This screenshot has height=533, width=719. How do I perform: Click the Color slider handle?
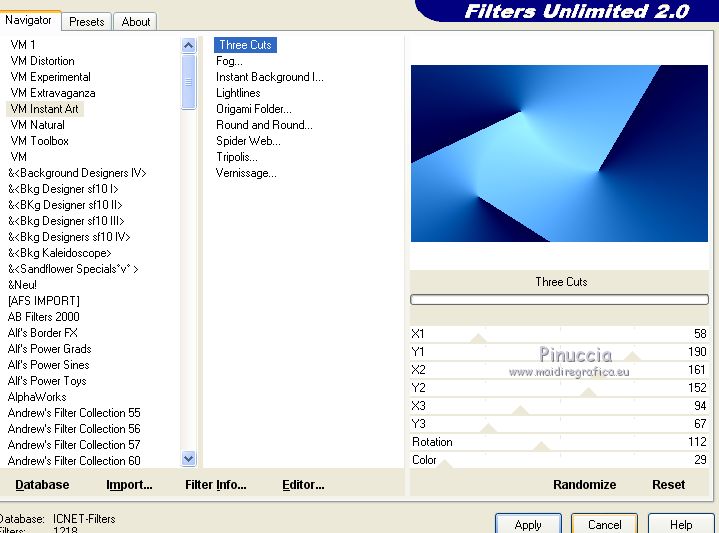tap(444, 464)
